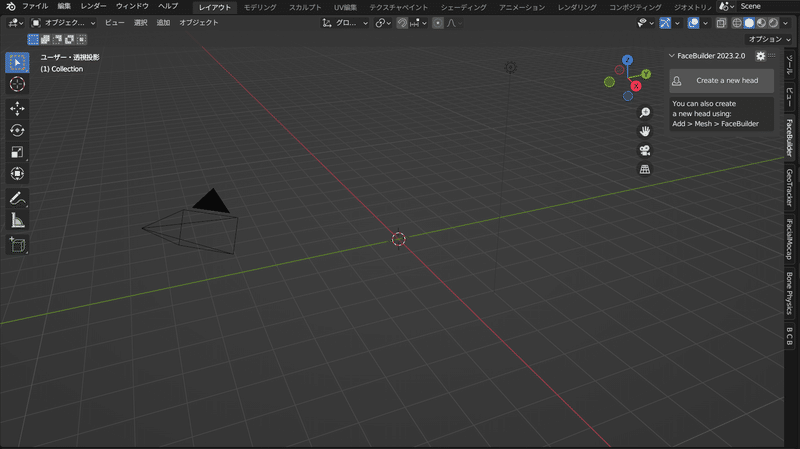Viewport: 800px width, 449px height.
Task: Open the gizmo options dropdown arrow
Action: tap(677, 23)
